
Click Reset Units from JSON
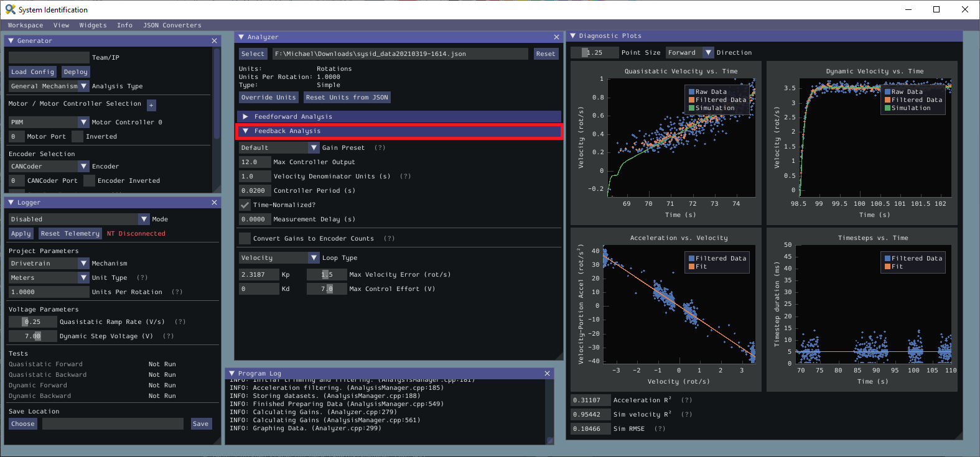347,98
